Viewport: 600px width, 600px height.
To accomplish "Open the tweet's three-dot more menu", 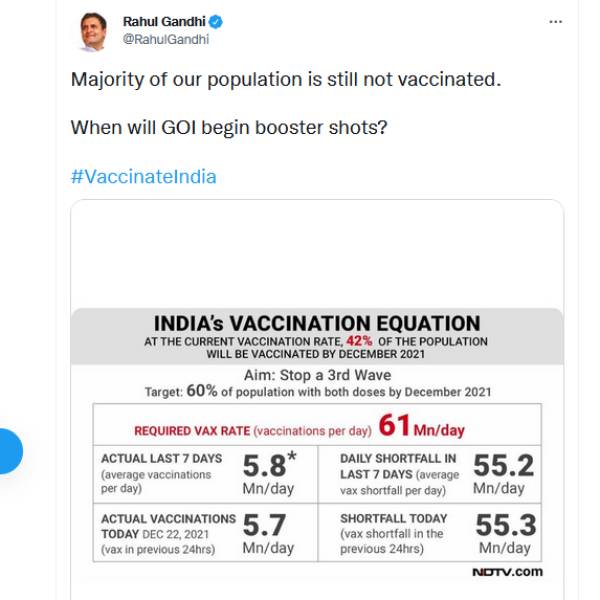I will [556, 21].
